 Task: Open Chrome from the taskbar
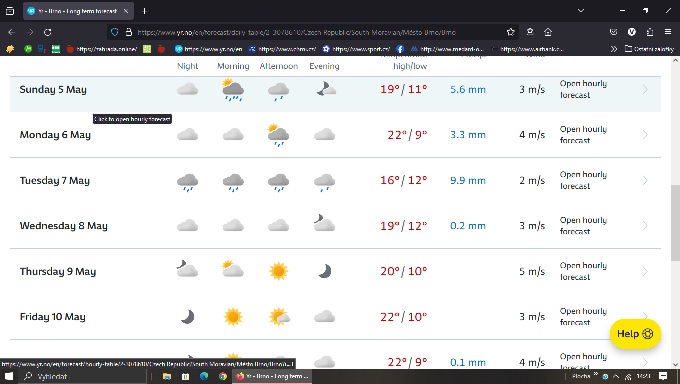(223, 376)
